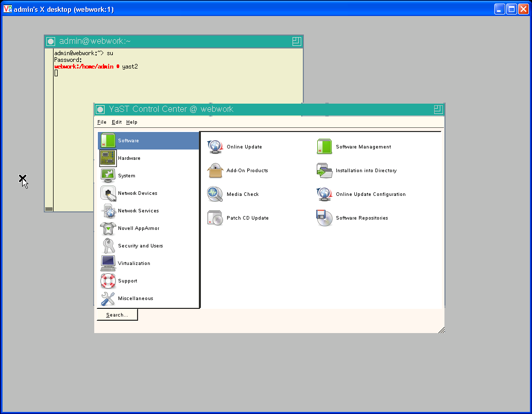Click the System category label
This screenshot has height=414, width=532.
127,176
